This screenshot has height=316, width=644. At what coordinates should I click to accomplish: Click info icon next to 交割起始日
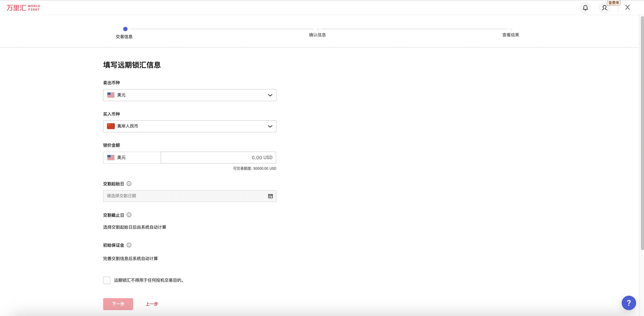129,184
